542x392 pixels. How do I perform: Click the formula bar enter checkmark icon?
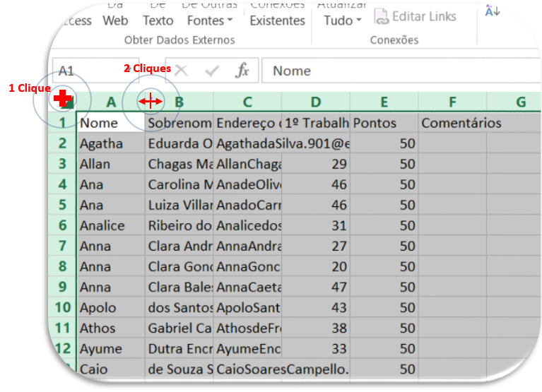[x=212, y=71]
